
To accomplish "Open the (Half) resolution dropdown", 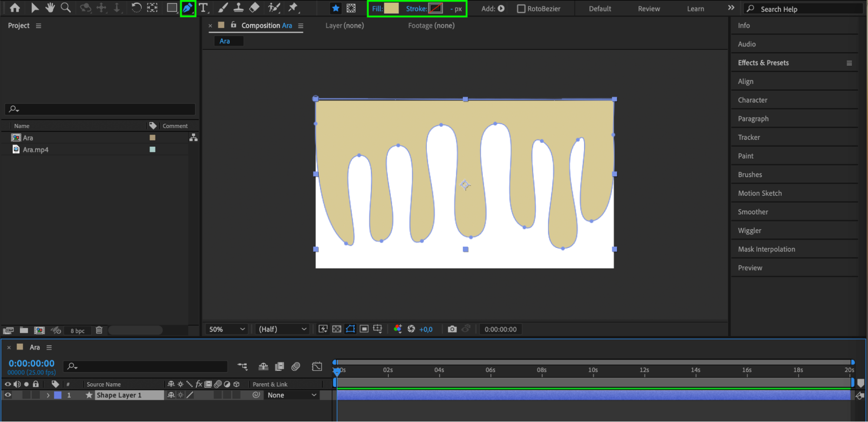I will pos(282,329).
